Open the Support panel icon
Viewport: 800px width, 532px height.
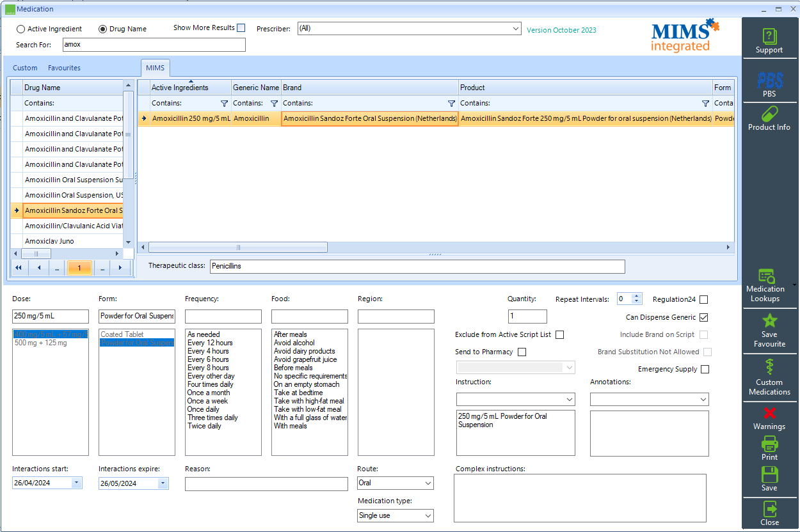point(769,36)
